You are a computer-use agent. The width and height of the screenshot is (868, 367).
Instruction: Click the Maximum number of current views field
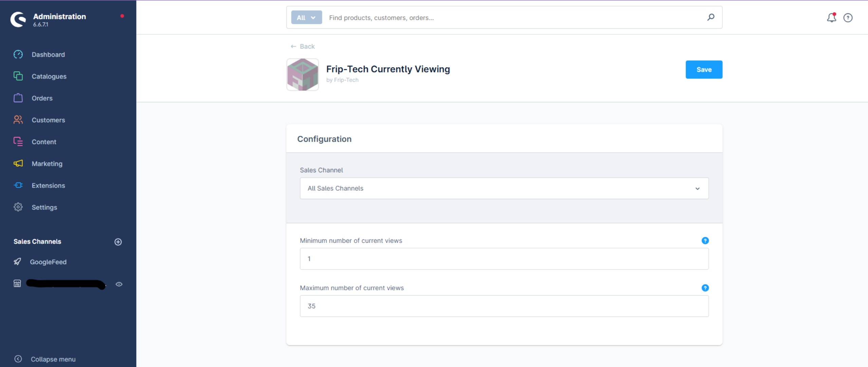504,306
